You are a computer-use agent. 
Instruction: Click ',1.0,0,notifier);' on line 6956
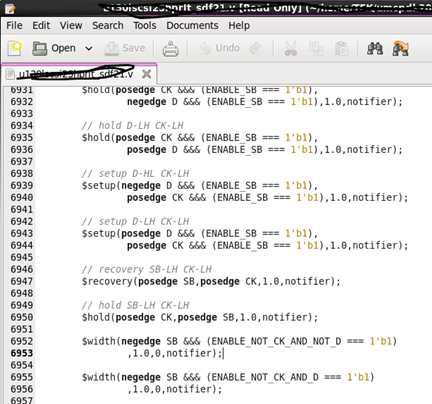pos(174,389)
